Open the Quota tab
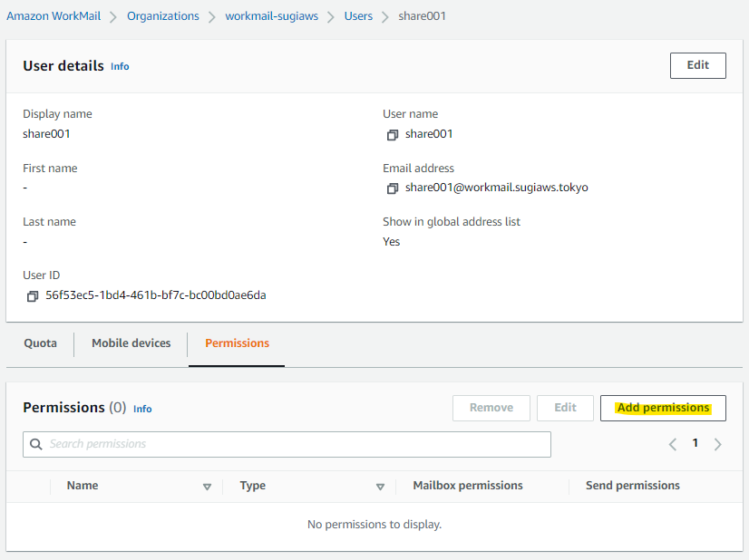 pos(40,343)
